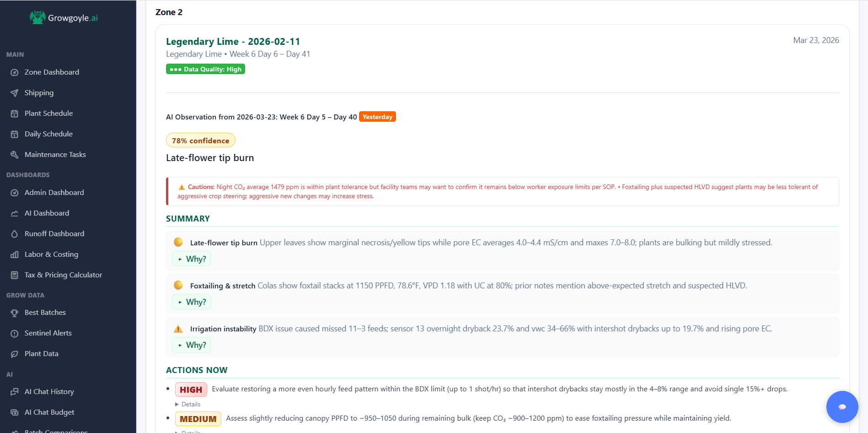The height and width of the screenshot is (433, 868).
Task: Open the Zone Dashboard via its target icon
Action: pyautogui.click(x=15, y=72)
